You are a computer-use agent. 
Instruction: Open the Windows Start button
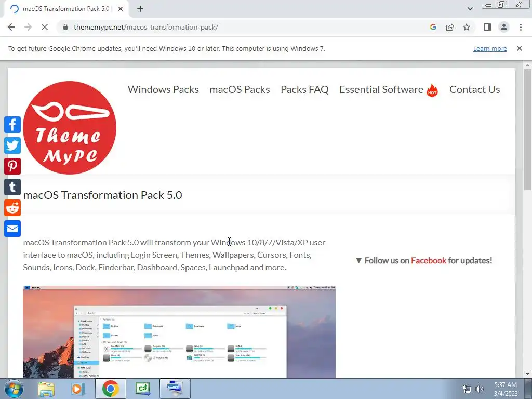coord(14,389)
